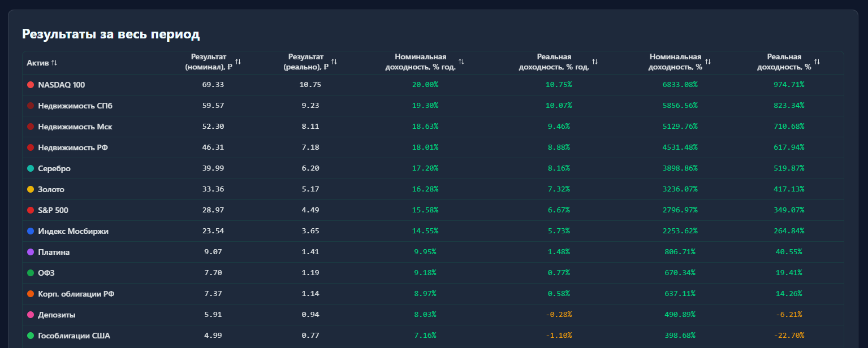Screen dimensions: 868x348
Task: Click the blue dot by Индекс Мосбиржи
Action: point(31,231)
